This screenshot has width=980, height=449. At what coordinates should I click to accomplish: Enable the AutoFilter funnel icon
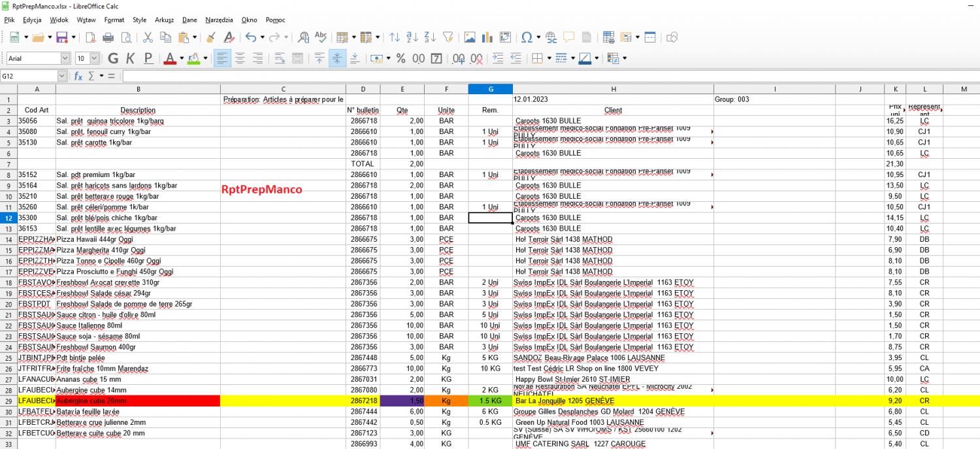[448, 37]
